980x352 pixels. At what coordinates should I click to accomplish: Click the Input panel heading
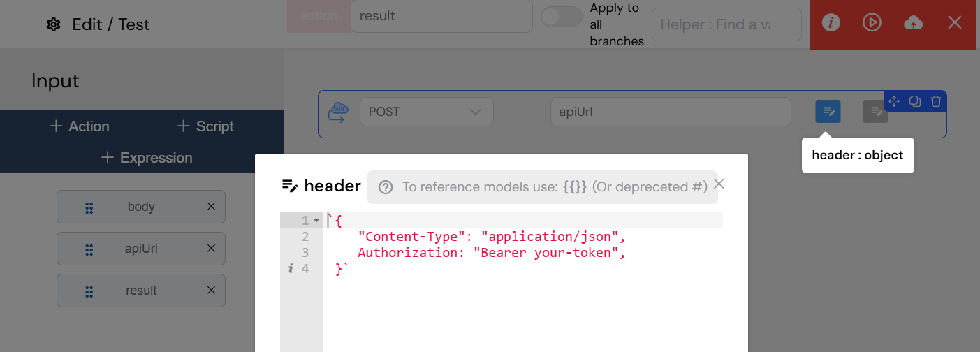[55, 81]
